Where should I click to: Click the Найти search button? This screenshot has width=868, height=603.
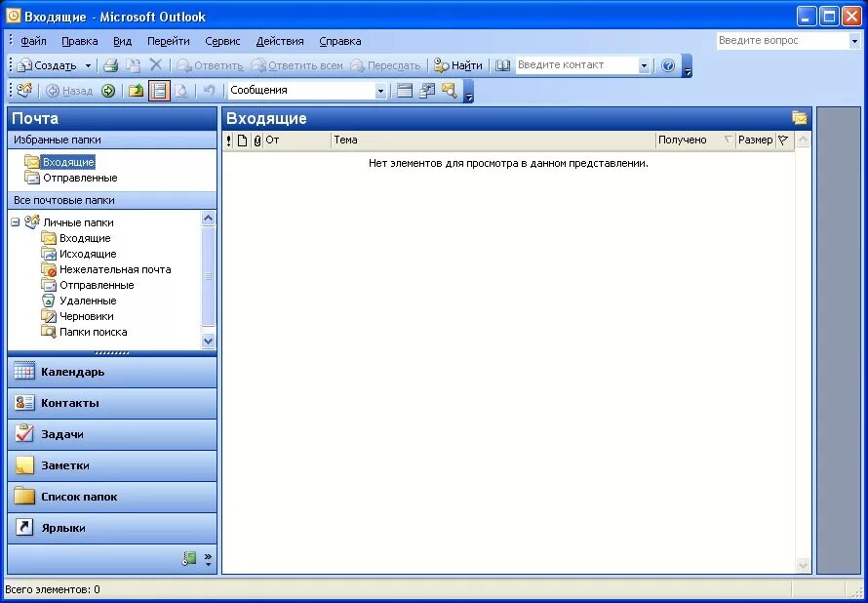(457, 66)
